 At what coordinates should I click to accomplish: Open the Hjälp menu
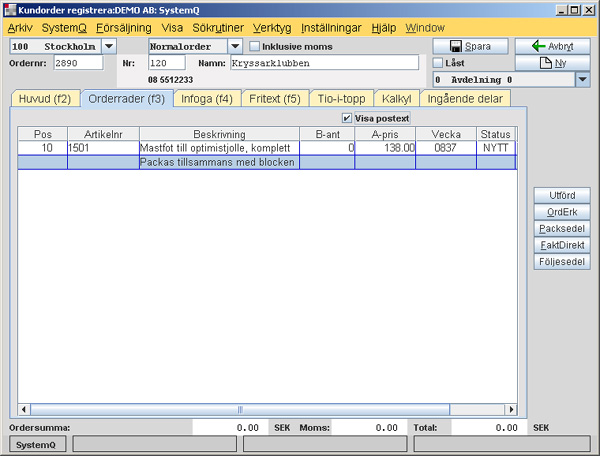383,28
